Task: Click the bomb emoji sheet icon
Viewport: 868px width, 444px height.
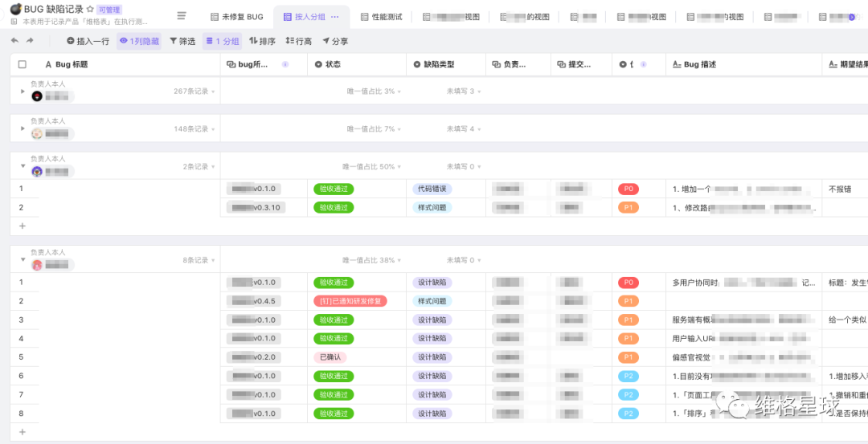Action: click(15, 9)
